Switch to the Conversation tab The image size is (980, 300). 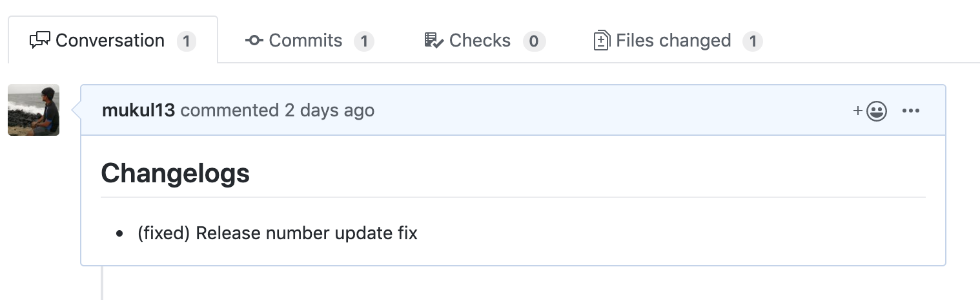110,41
